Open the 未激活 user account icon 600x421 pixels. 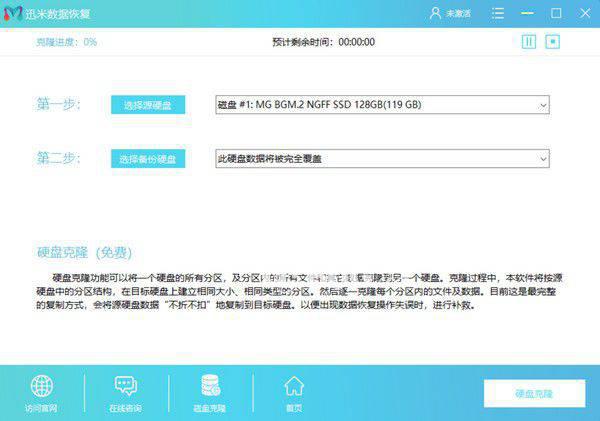click(435, 13)
